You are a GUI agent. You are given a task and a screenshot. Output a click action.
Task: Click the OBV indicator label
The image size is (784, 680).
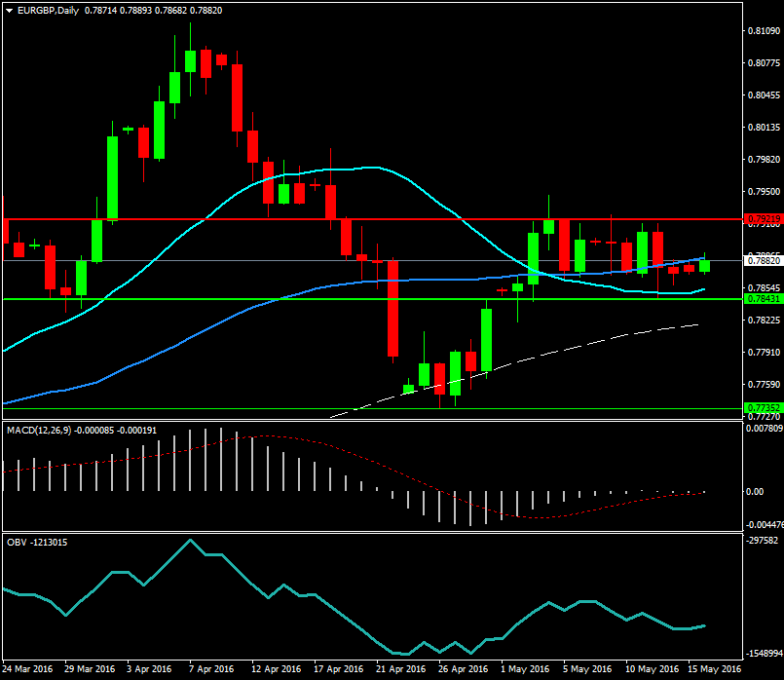(x=16, y=542)
